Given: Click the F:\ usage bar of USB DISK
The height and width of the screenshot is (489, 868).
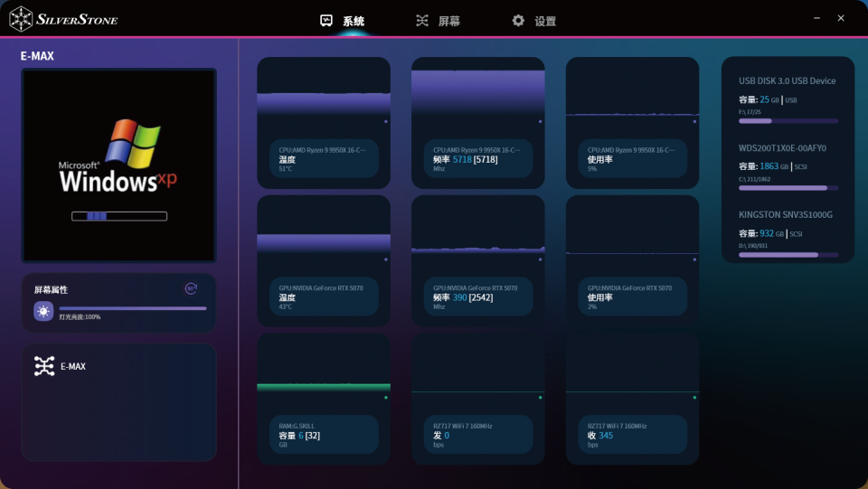Looking at the screenshot, I should tap(788, 120).
